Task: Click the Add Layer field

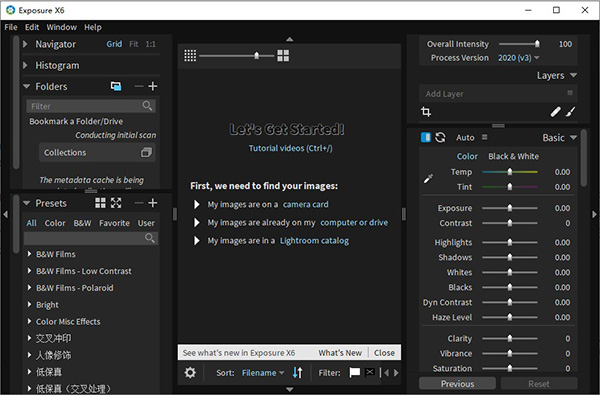Action: tap(498, 93)
